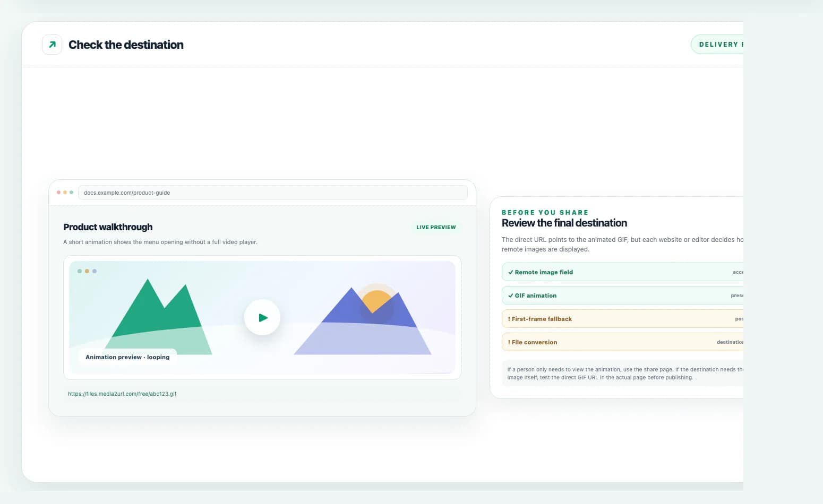This screenshot has width=823, height=504.
Task: Click the warning mark on First-frame fallback
Action: (509, 319)
